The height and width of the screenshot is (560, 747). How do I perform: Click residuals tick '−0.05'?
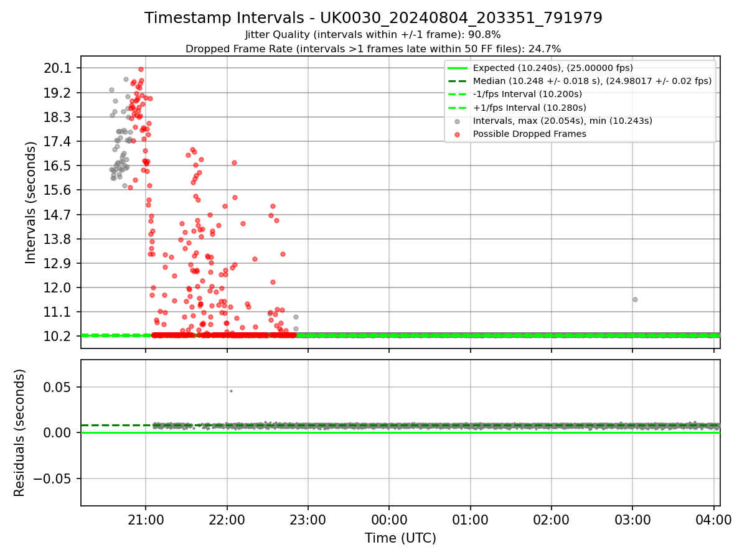53,478
